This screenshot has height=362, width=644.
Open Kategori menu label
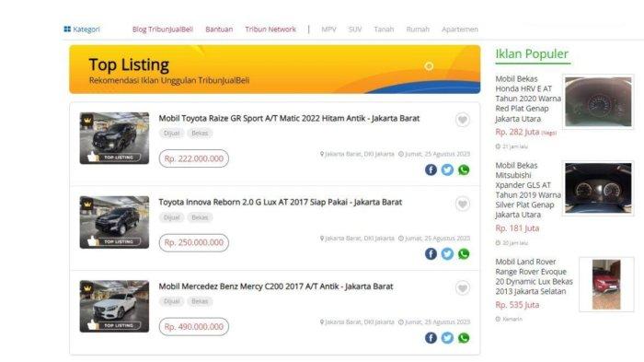point(86,29)
